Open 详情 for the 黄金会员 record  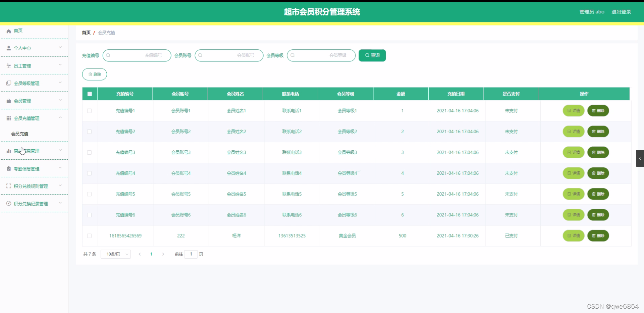click(573, 236)
